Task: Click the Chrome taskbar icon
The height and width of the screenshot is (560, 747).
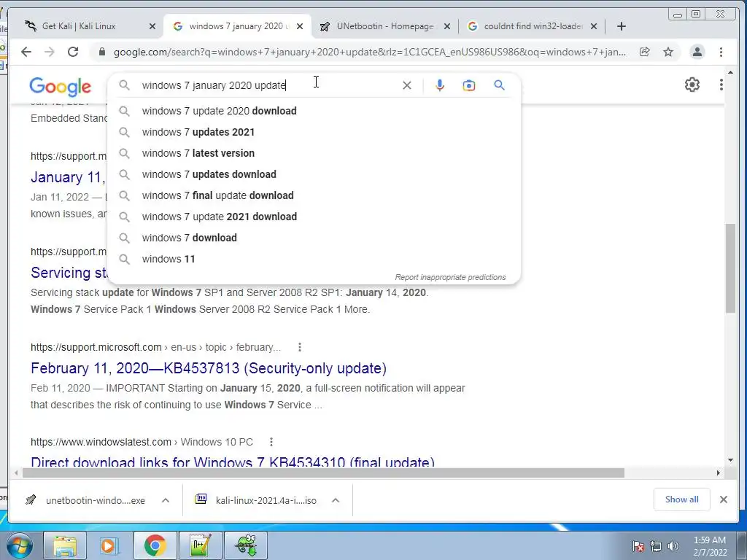Action: tap(155, 545)
